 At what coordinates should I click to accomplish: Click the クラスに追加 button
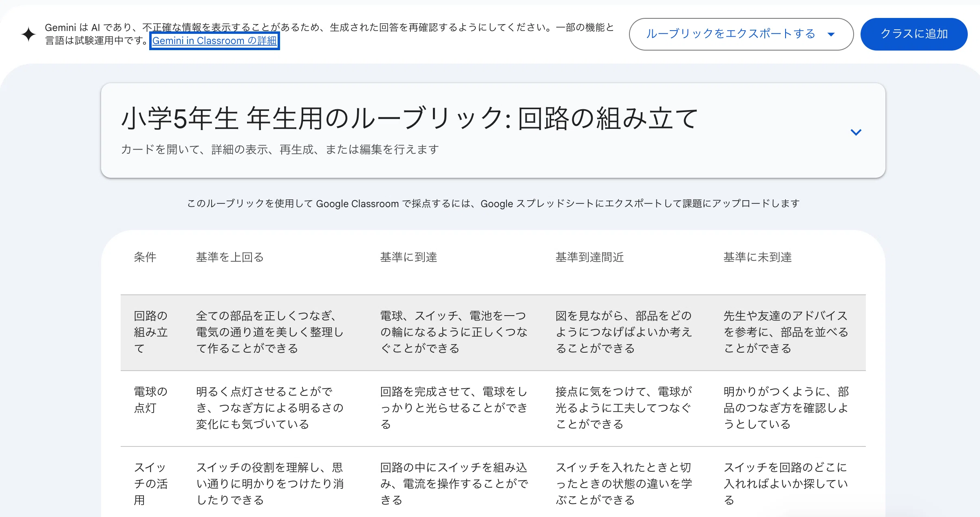914,34
